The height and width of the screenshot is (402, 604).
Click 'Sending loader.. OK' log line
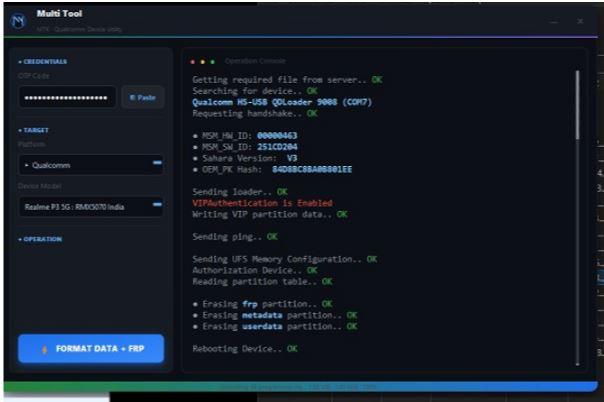(240, 192)
